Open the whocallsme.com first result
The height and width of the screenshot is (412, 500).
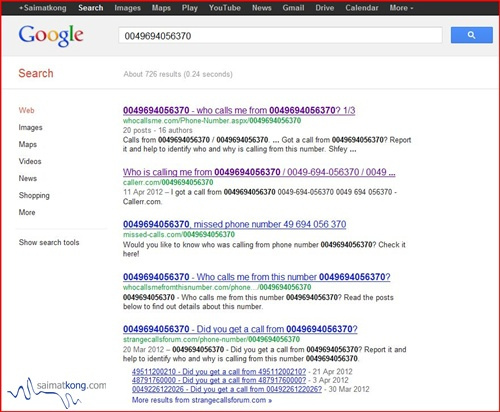pyautogui.click(x=239, y=110)
